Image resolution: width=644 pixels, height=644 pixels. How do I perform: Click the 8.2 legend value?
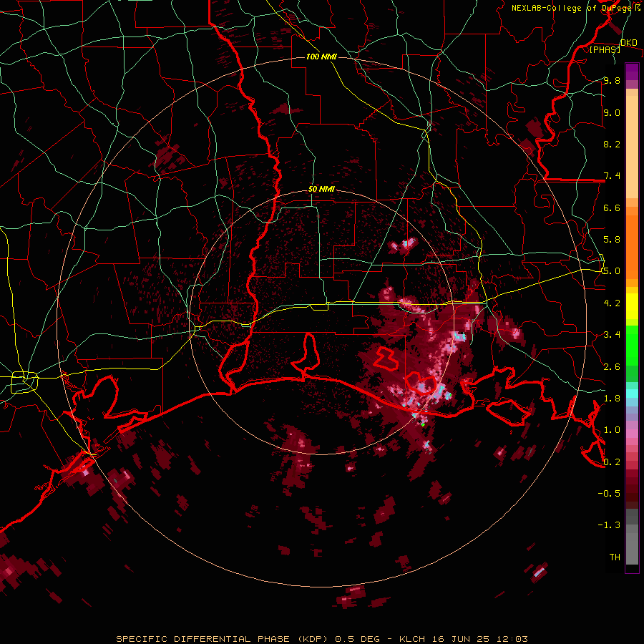pyautogui.click(x=612, y=144)
